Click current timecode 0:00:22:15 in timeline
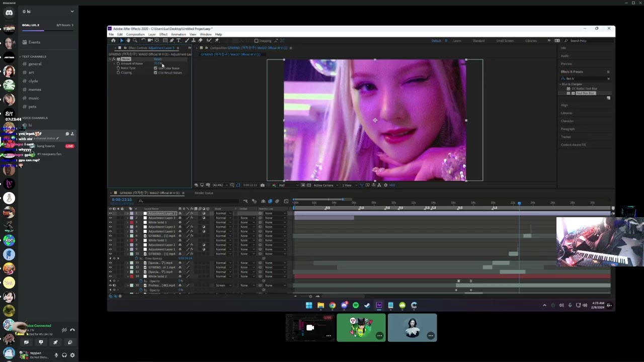The width and height of the screenshot is (644, 362). tap(122, 200)
